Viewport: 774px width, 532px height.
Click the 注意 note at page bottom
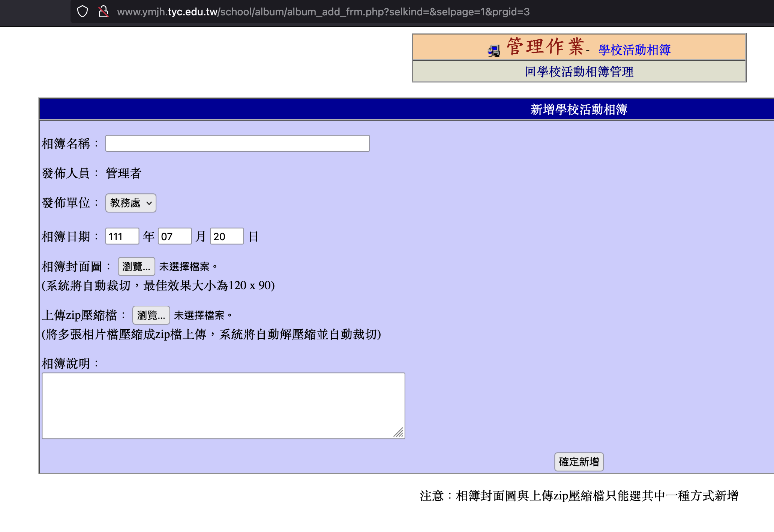[579, 496]
